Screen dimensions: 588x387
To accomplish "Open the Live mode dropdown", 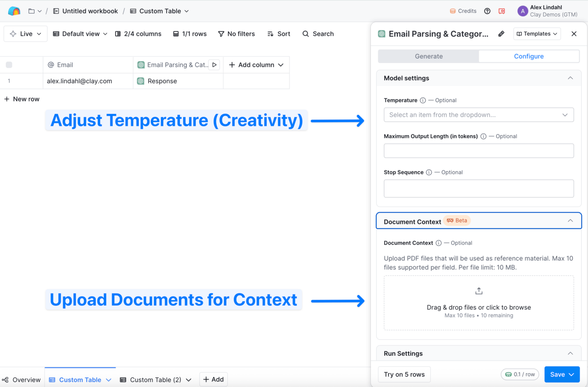I will (25, 34).
